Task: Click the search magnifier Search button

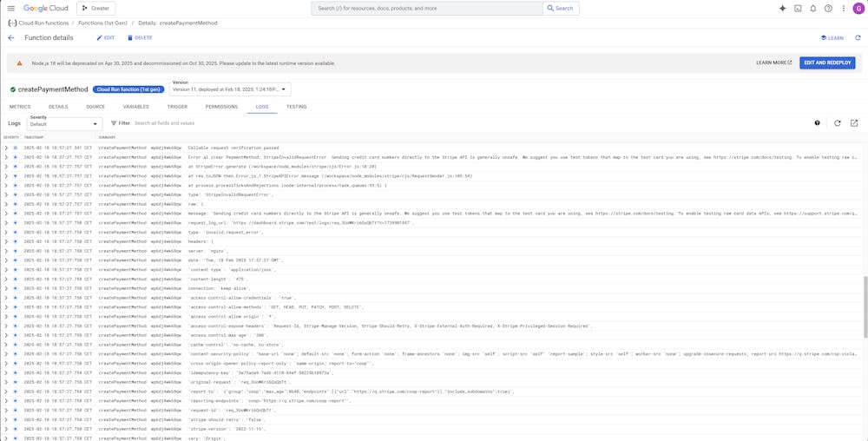Action: point(561,9)
